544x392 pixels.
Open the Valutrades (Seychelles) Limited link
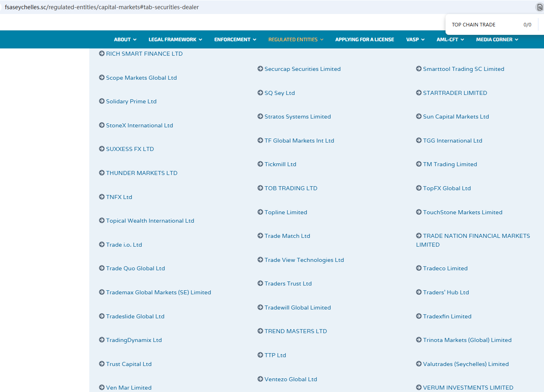tap(466, 364)
